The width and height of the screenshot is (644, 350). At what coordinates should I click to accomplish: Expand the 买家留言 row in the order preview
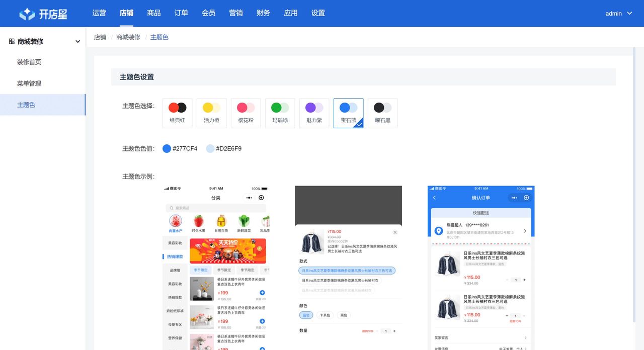pos(525,337)
